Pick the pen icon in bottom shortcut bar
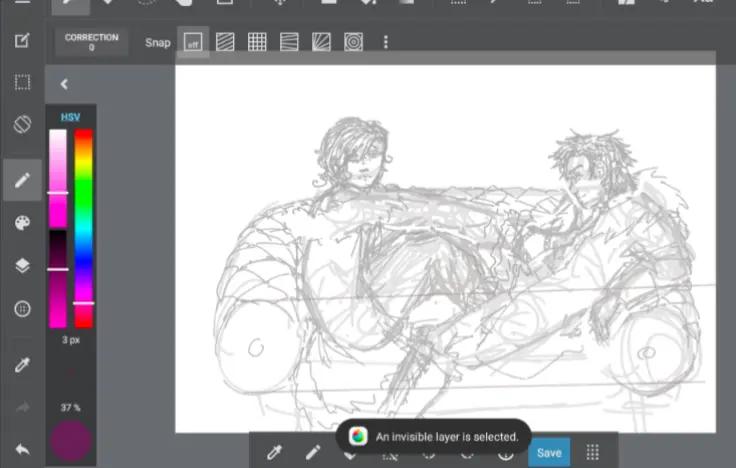 click(x=313, y=453)
